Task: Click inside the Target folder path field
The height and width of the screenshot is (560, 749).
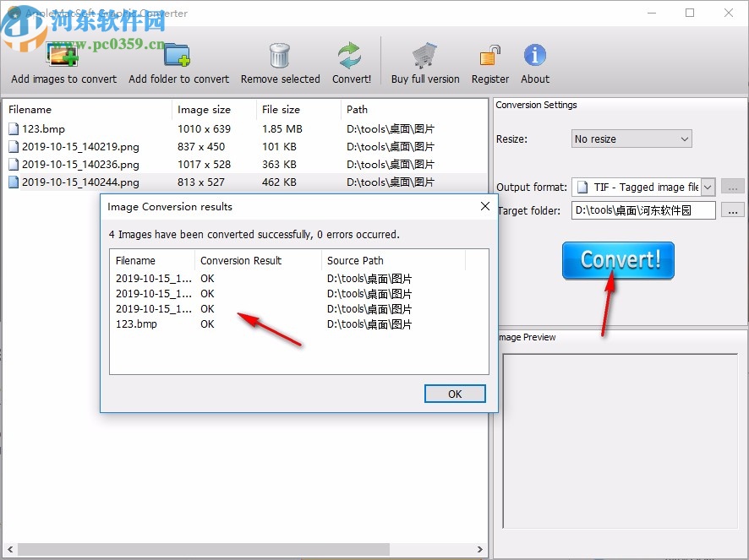Action: 642,210
